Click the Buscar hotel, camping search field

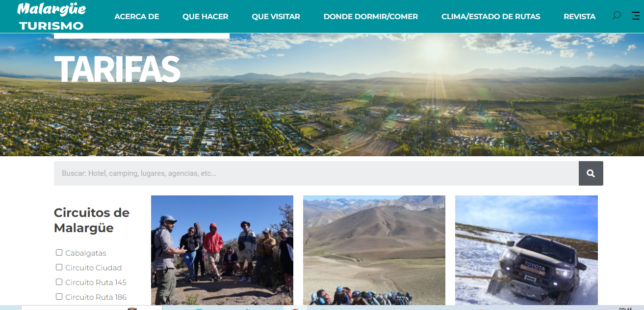coord(316,173)
